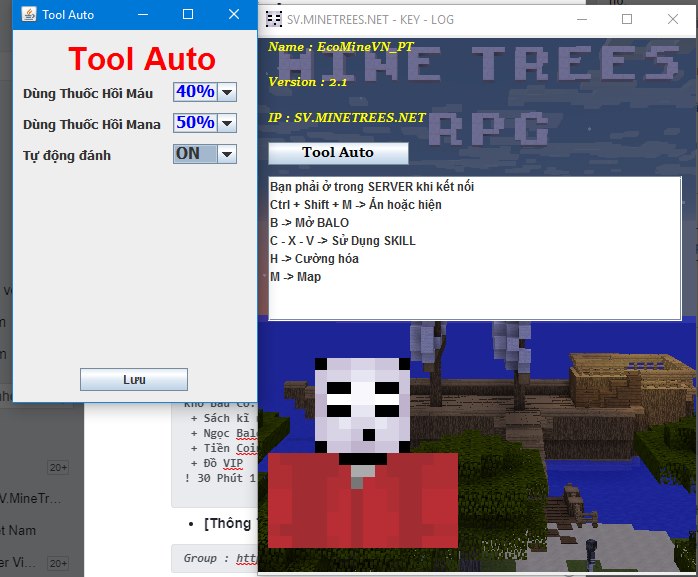Click the text 'Name : EcoMineVN_PT'
Image resolution: width=698 pixels, height=577 pixels.
pos(341,47)
